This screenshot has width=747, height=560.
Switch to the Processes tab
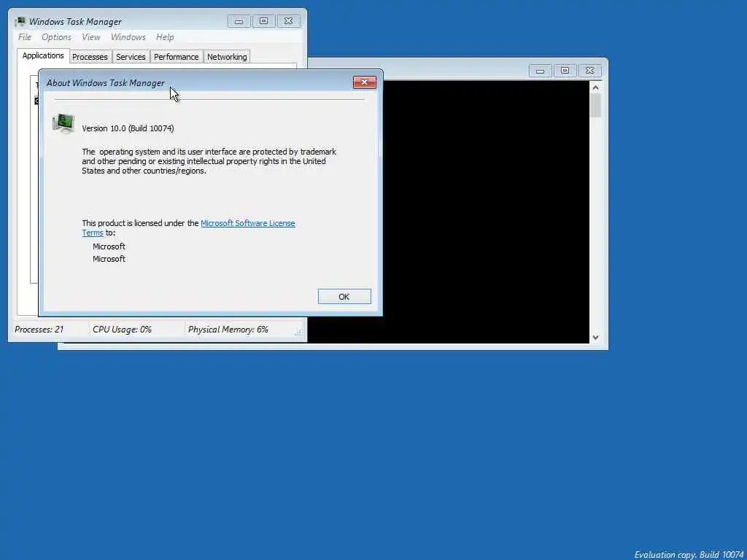pos(90,57)
